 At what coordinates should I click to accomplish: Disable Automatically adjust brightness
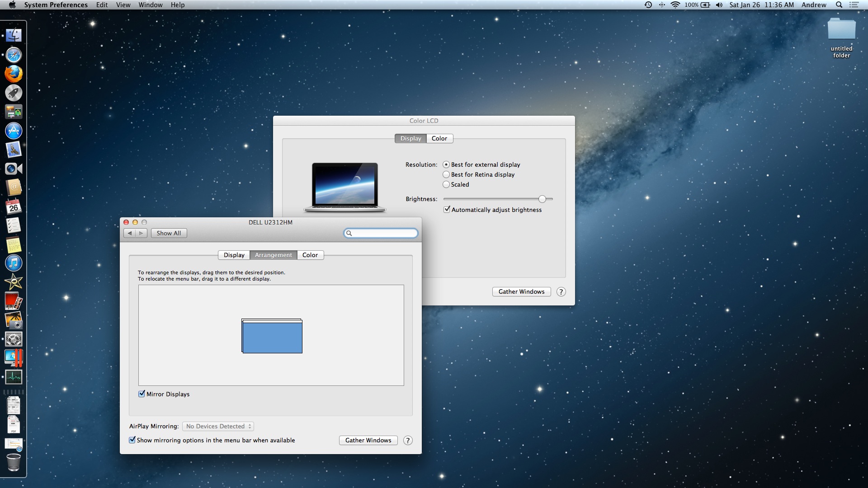(x=447, y=210)
